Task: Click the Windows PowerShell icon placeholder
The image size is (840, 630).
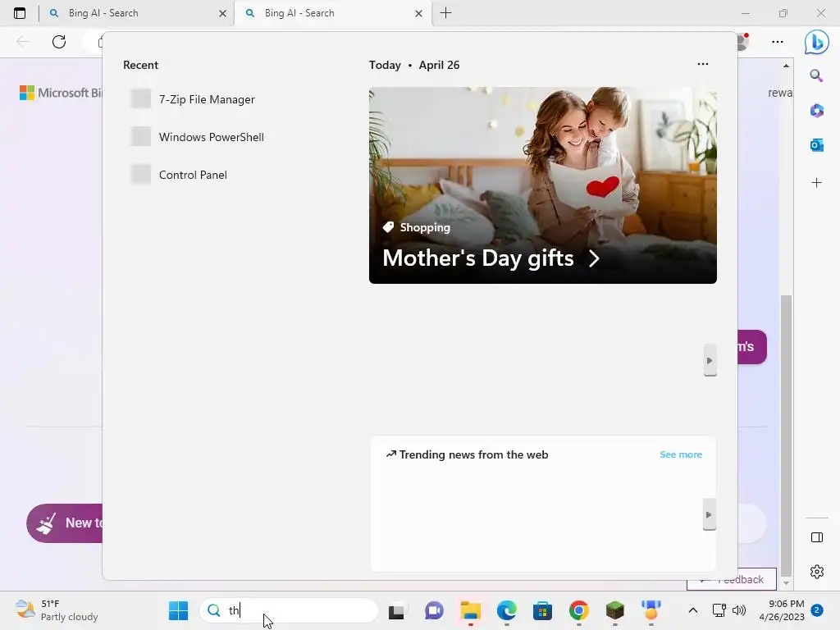Action: (x=141, y=137)
